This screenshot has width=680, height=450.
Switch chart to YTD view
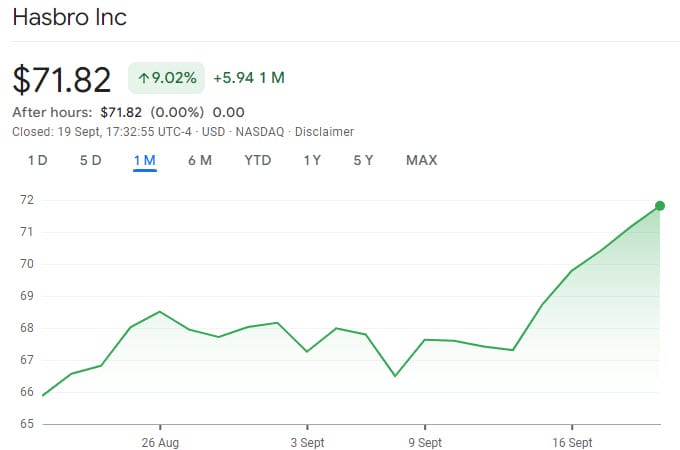pos(257,160)
